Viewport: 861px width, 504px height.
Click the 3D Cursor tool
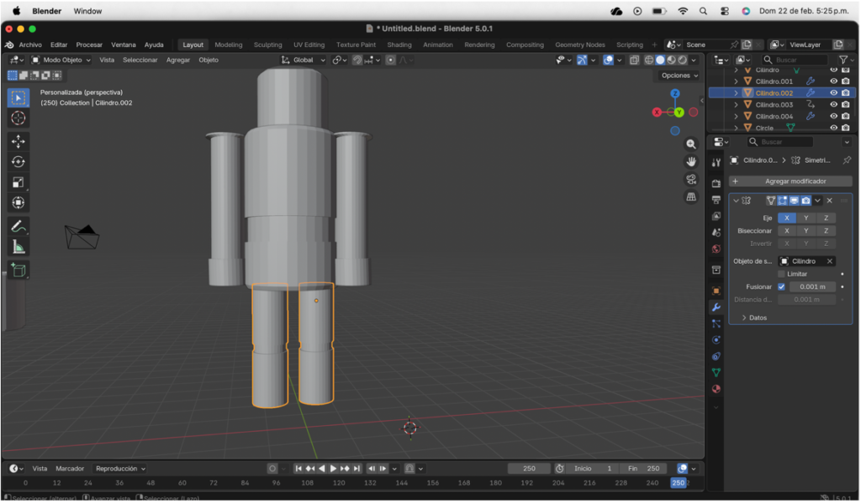coord(18,118)
